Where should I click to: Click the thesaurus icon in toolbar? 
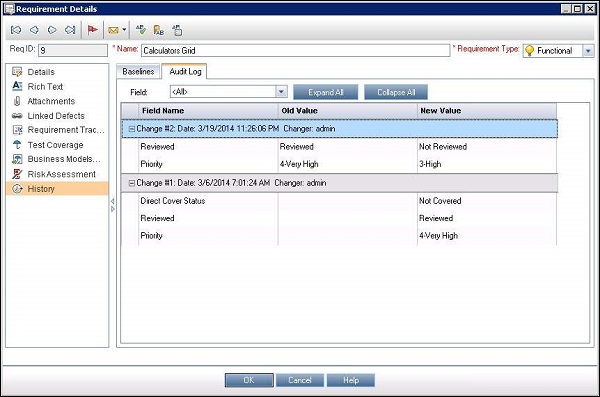click(159, 30)
